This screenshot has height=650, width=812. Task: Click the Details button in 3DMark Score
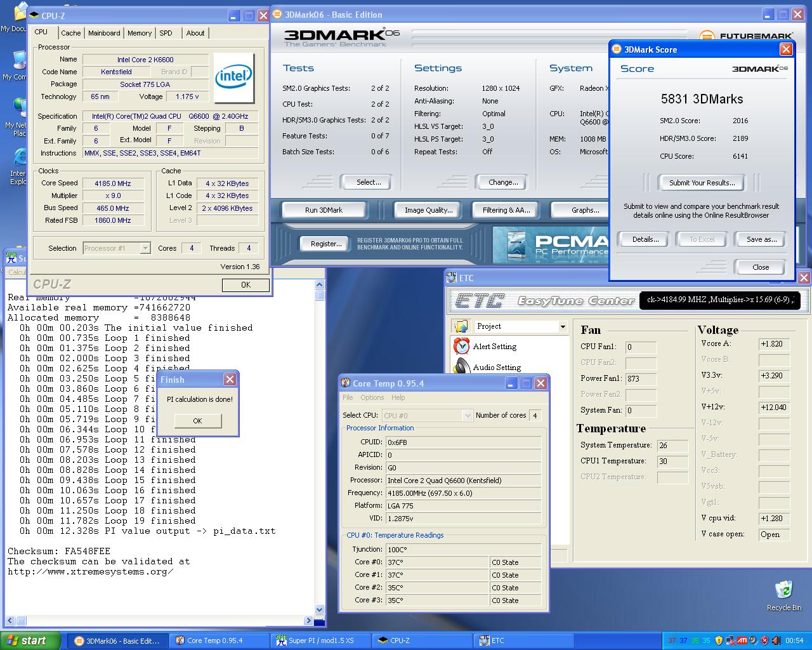[x=645, y=239]
